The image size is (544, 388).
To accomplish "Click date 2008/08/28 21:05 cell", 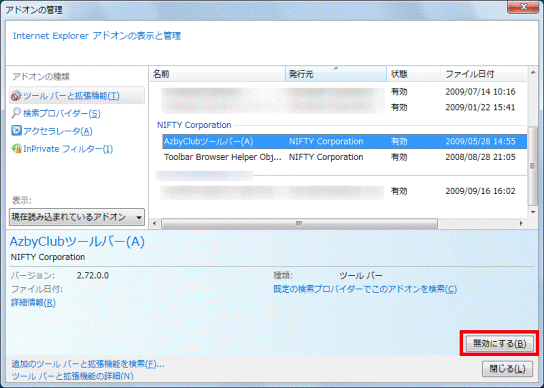I will click(480, 157).
